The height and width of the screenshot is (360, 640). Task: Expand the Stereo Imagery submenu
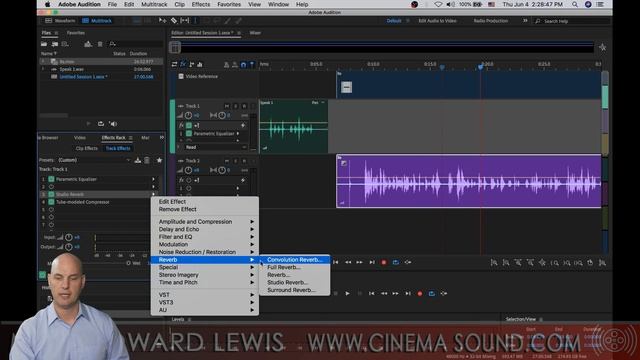pos(204,275)
